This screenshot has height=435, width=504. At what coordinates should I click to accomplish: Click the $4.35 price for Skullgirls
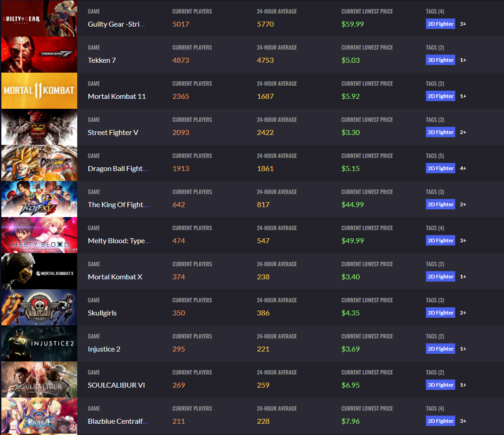pyautogui.click(x=350, y=313)
